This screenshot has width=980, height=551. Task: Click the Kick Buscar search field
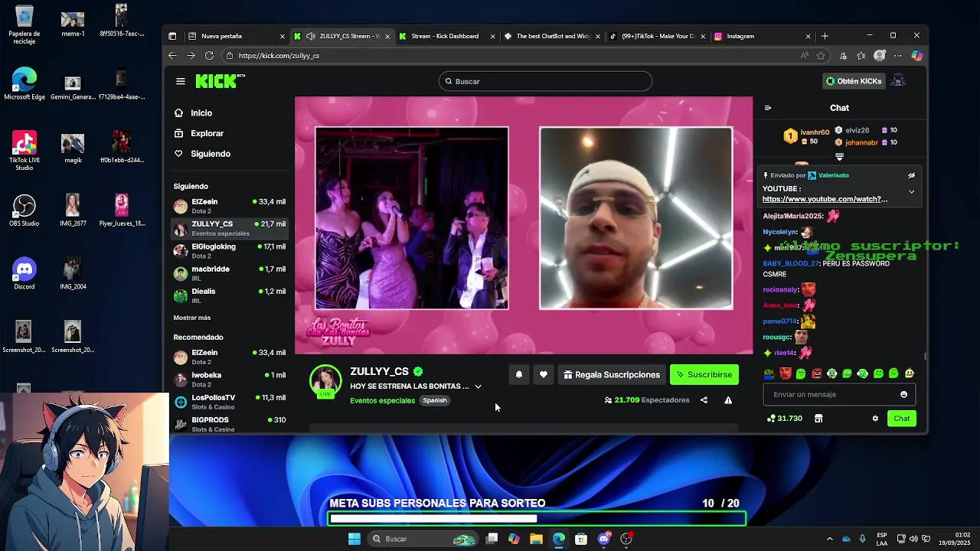click(545, 81)
